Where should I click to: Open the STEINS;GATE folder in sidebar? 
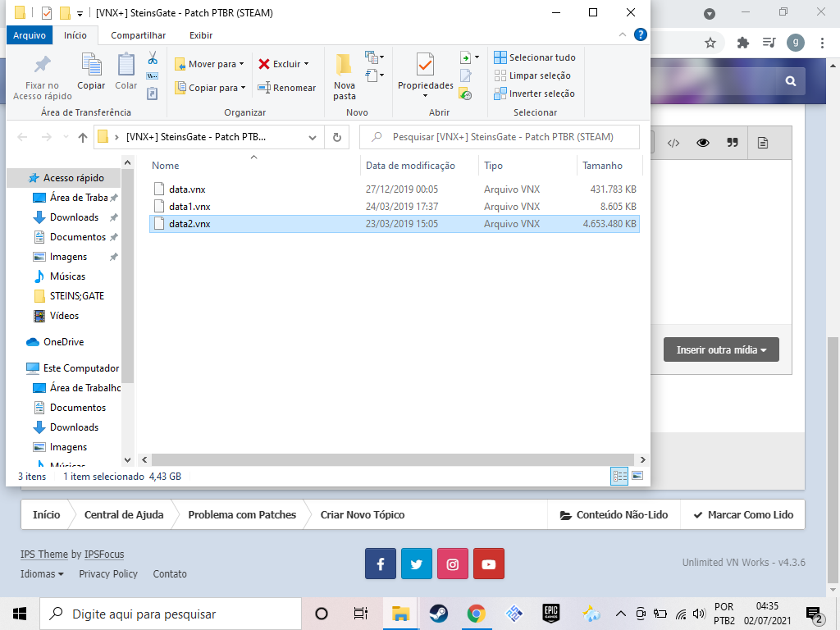[x=76, y=295]
